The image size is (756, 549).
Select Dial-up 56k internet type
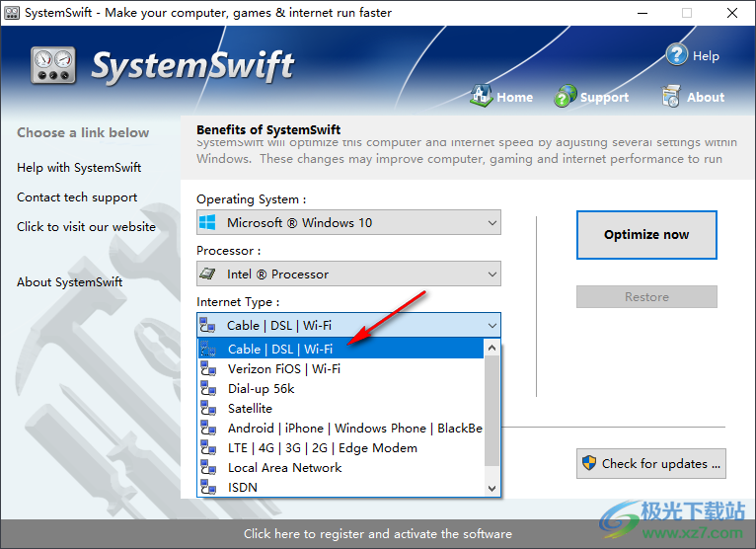pos(340,388)
